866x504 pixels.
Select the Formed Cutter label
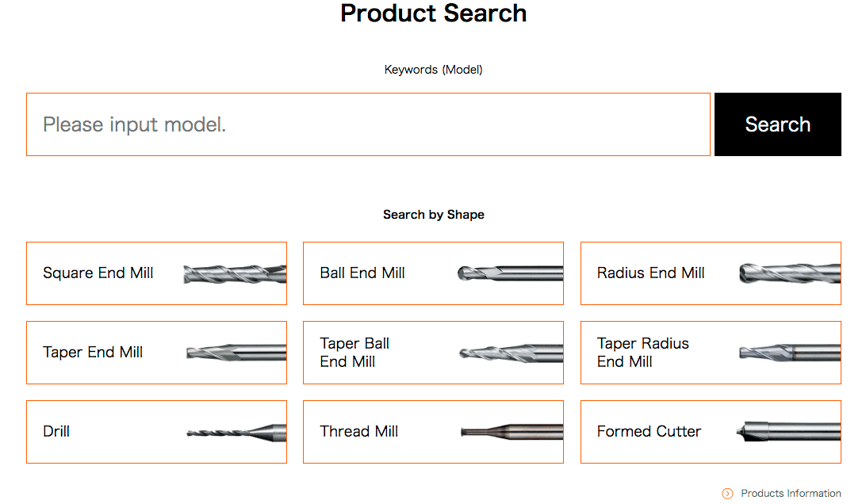click(x=649, y=432)
